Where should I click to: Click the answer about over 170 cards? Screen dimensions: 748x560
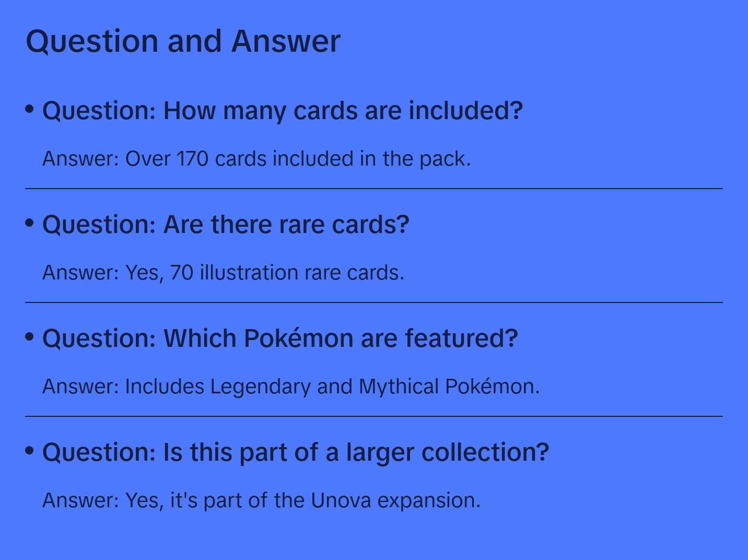click(x=256, y=159)
